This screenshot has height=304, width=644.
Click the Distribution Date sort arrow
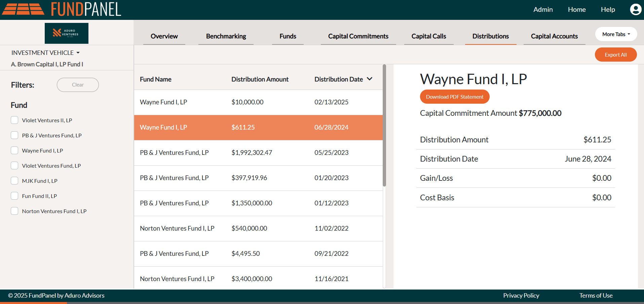370,79
